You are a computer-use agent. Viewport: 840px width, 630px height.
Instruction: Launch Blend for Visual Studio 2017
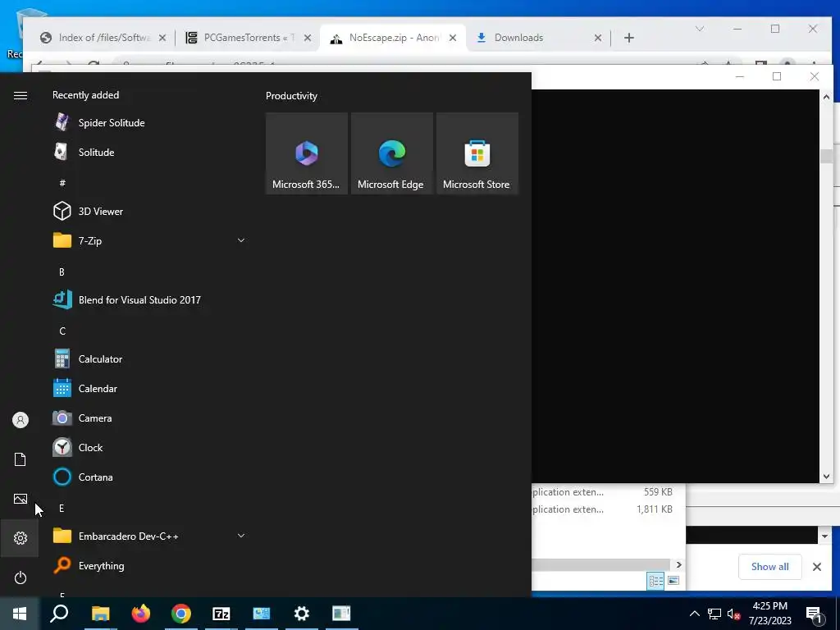click(x=149, y=300)
